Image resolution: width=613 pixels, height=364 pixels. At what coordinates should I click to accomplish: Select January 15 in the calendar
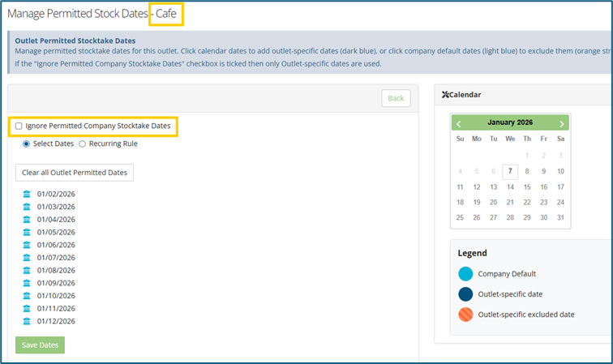527,187
